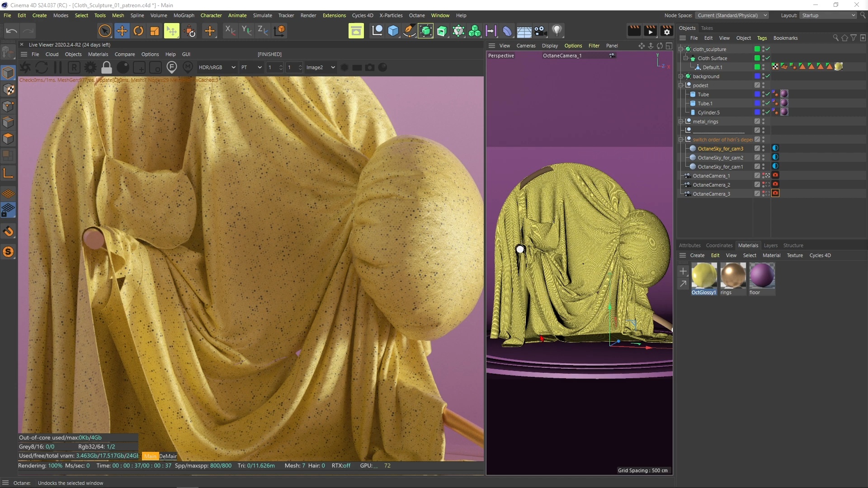Open Octane settings gear icon

(x=90, y=68)
